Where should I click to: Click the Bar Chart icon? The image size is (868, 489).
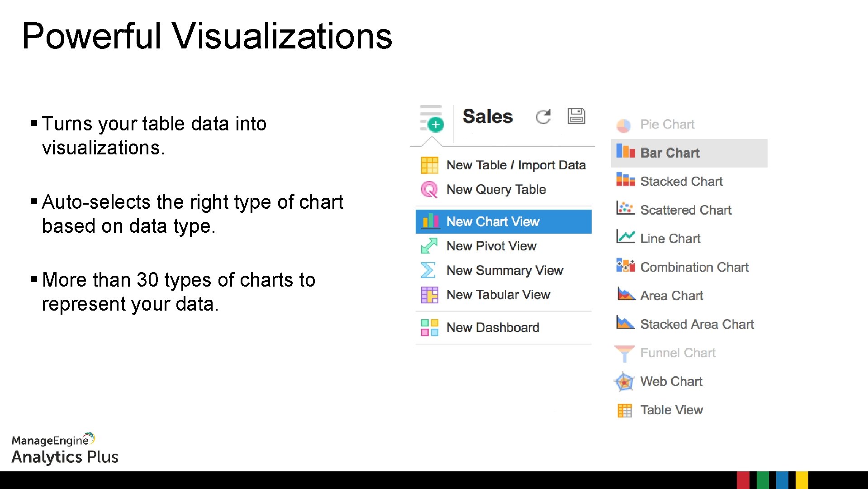click(626, 152)
